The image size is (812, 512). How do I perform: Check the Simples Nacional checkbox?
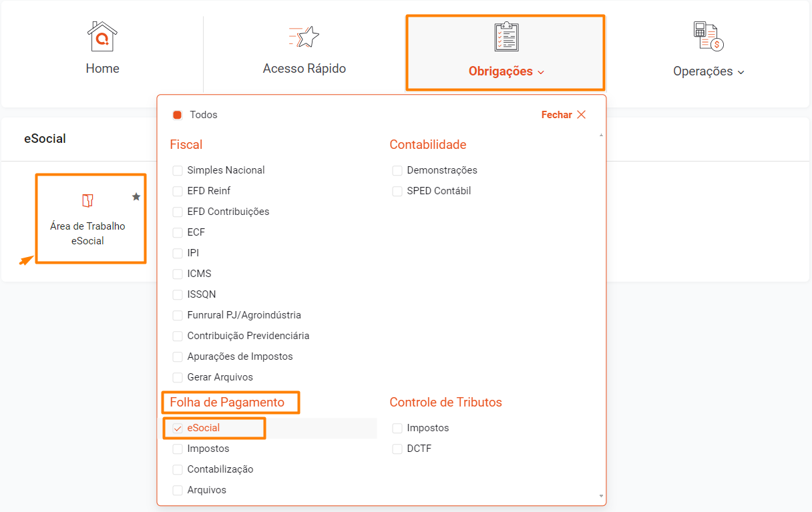pyautogui.click(x=178, y=170)
